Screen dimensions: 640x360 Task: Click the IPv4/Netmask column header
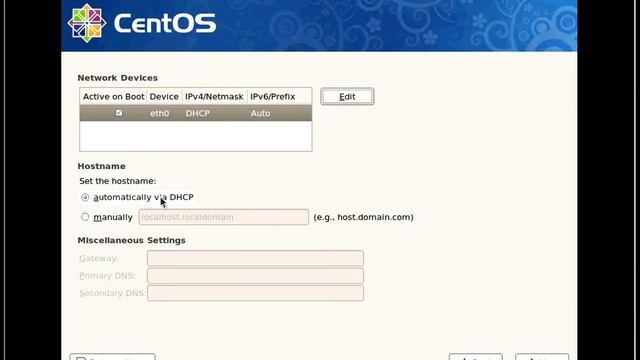click(214, 97)
